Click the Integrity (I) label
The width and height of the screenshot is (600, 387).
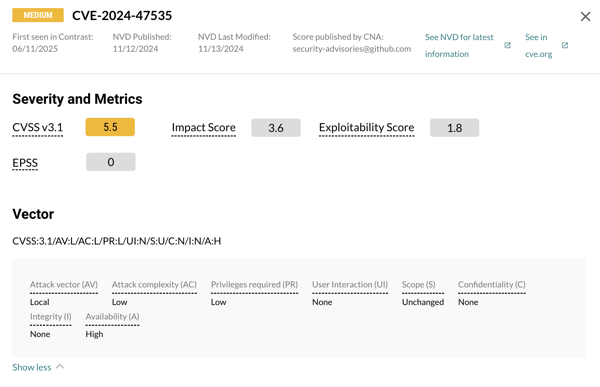pyautogui.click(x=51, y=317)
